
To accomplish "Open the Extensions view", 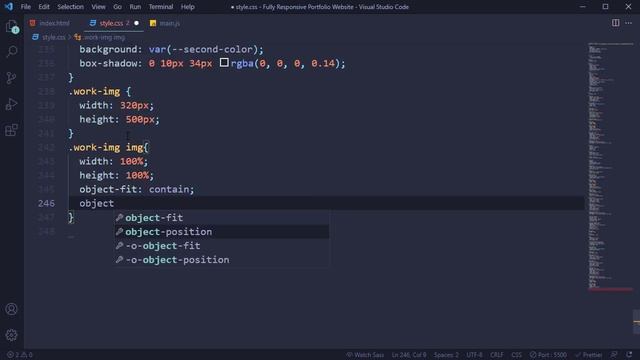I will 12,130.
